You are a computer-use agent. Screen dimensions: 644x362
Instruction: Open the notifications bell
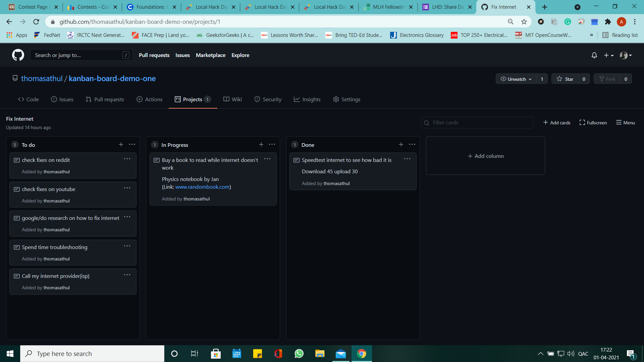(594, 55)
